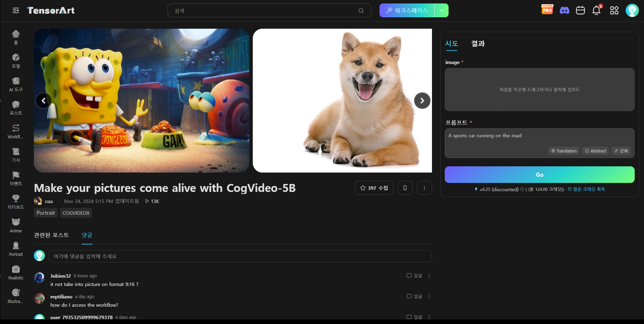Click the search magnifier icon
Image resolution: width=644 pixels, height=324 pixels.
click(x=361, y=10)
